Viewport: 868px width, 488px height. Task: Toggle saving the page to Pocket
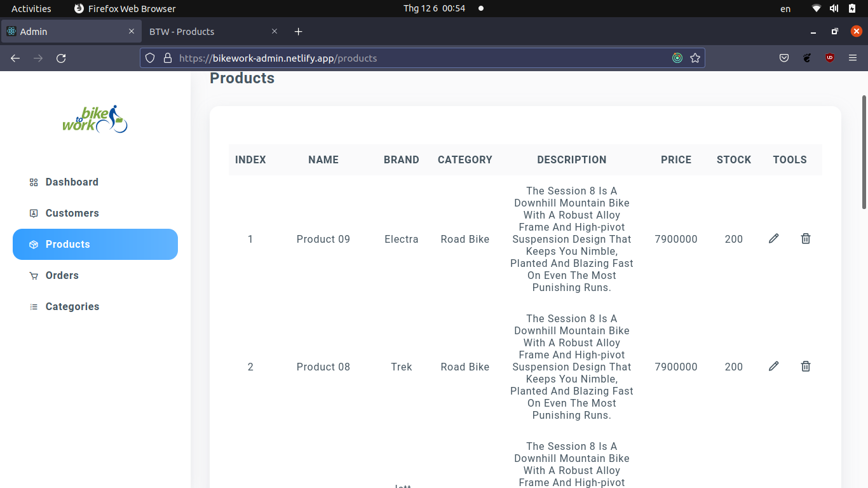[783, 58]
